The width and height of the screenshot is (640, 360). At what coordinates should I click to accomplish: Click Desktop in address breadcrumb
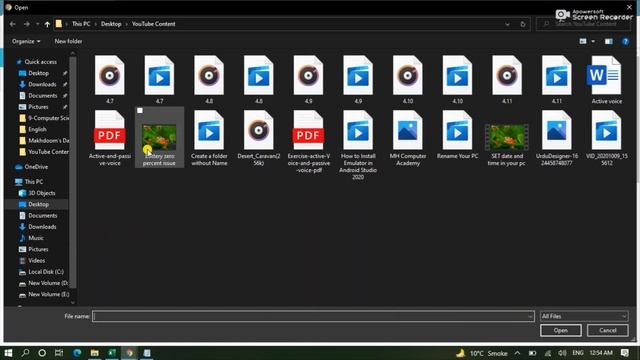pyautogui.click(x=111, y=24)
